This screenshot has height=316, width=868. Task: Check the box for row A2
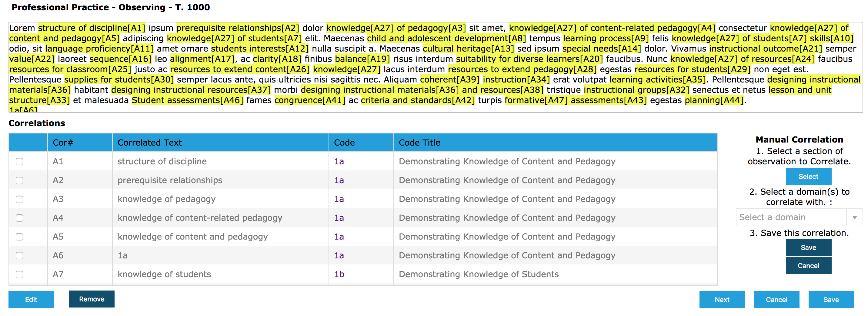[x=19, y=180]
